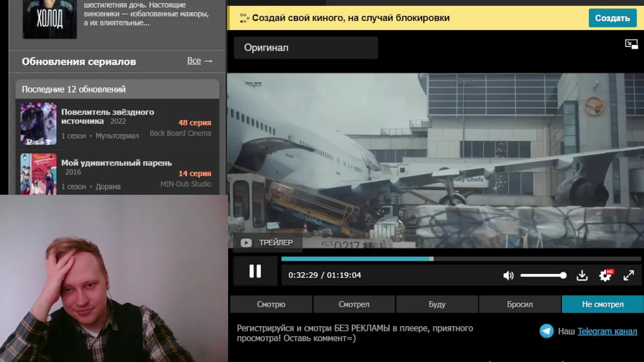
Task: Open Мой удивительный парень title
Action: tap(117, 163)
